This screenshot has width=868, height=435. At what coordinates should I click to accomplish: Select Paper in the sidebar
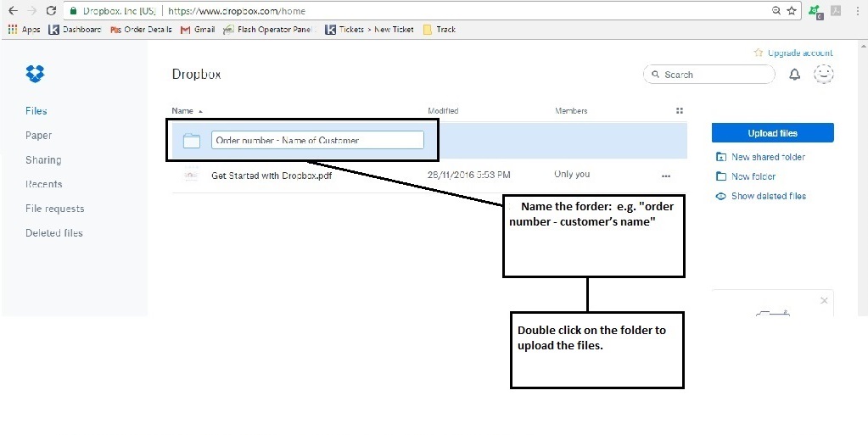[38, 135]
